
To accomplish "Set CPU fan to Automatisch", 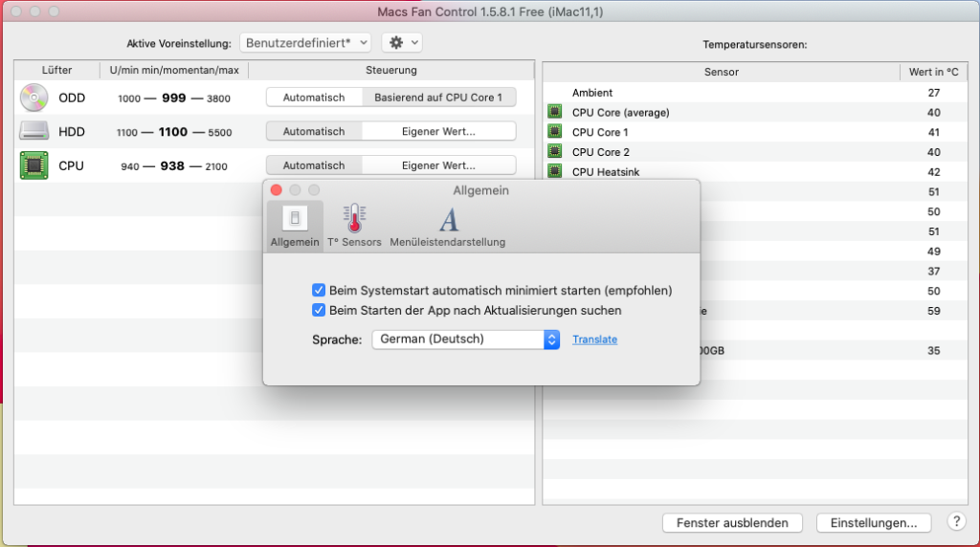I will [x=314, y=165].
